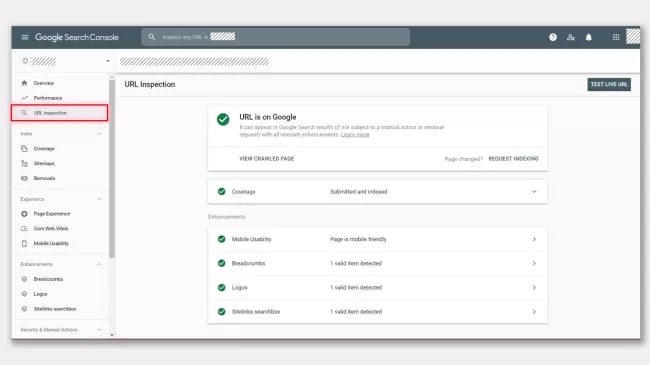This screenshot has width=650, height=365.
Task: Click the Sitemaps icon
Action: (24, 163)
